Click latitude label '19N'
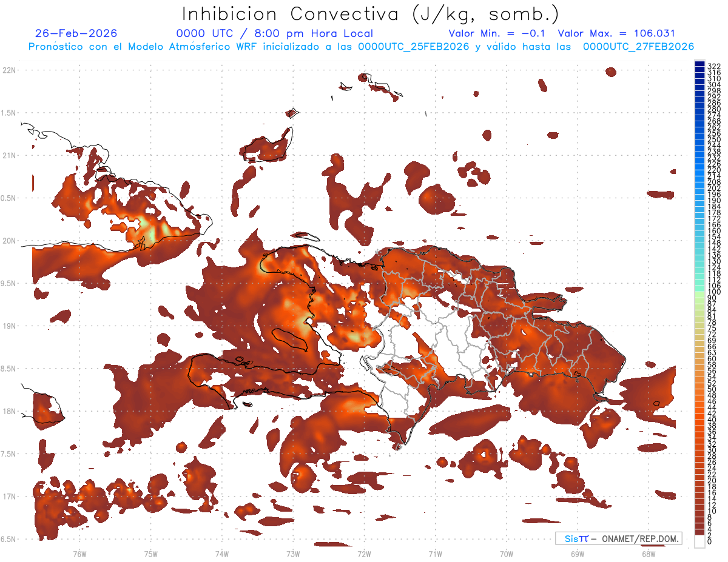The height and width of the screenshot is (562, 728). (x=9, y=326)
